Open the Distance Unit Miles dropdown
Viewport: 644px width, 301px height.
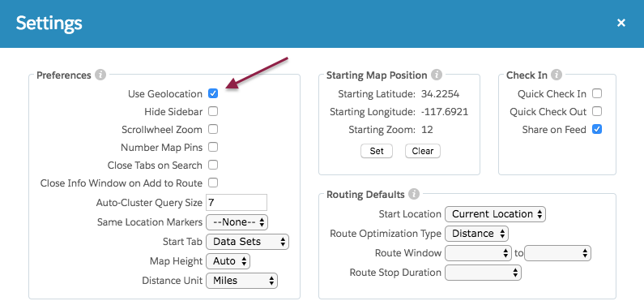pos(241,281)
